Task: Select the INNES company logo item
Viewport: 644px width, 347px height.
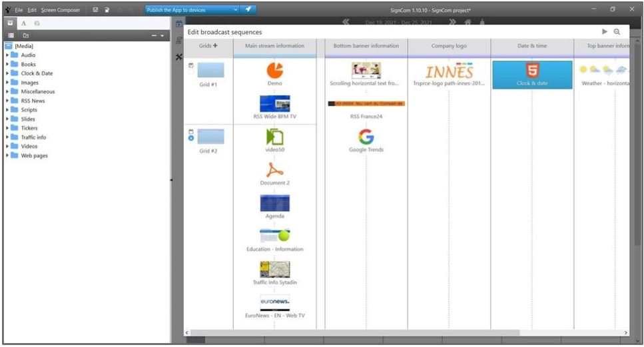Action: tap(449, 75)
